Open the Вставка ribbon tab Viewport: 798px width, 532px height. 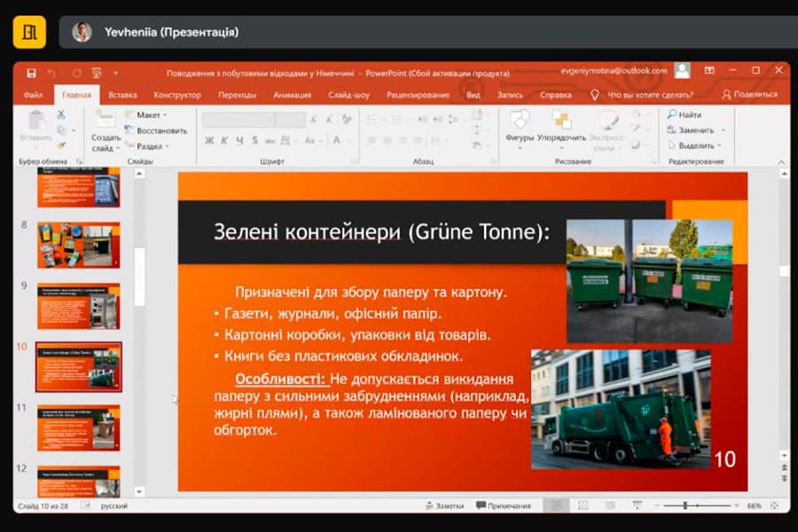[122, 95]
